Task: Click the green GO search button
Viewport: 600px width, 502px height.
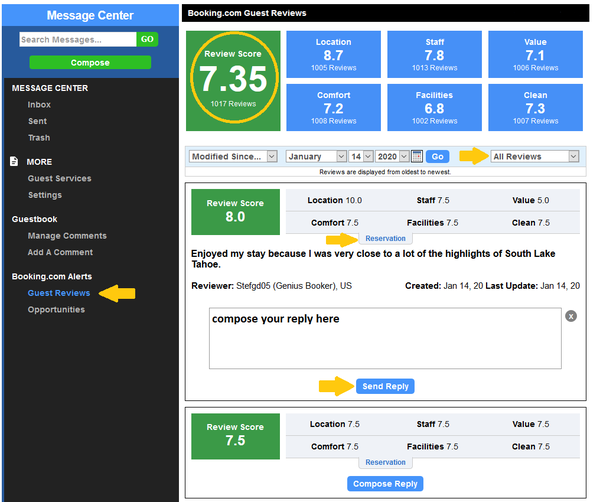Action: (147, 39)
